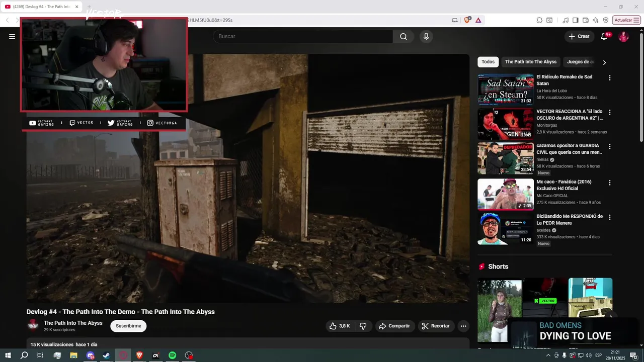The image size is (644, 362).
Task: Click Brave Rewards triangle icon
Action: click(x=478, y=20)
